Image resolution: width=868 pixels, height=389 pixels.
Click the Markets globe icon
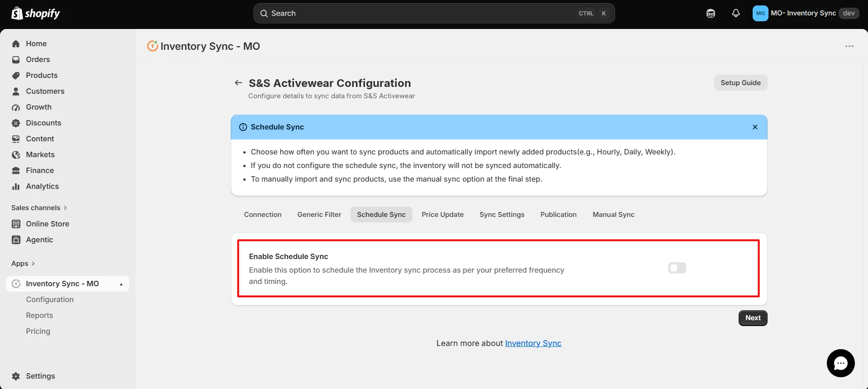click(x=16, y=155)
